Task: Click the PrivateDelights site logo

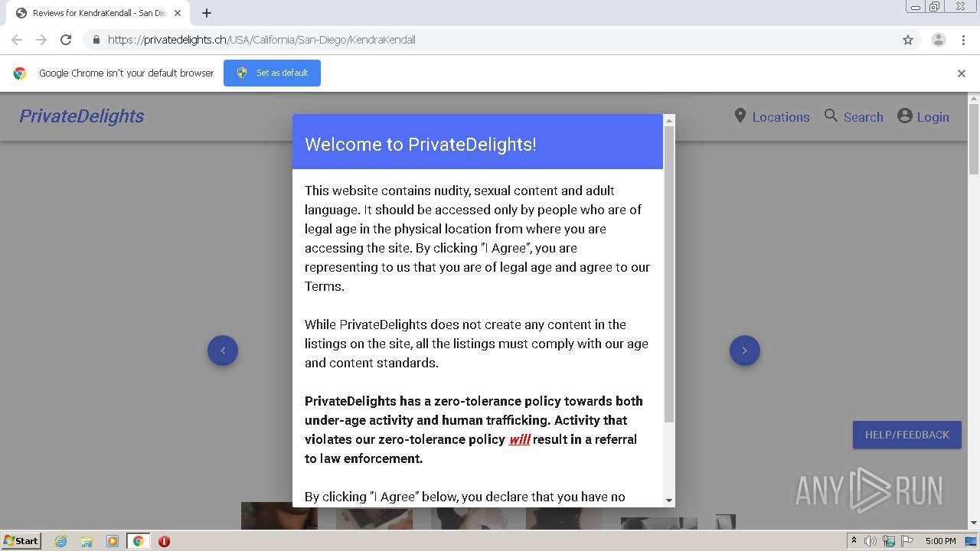Action: (x=82, y=116)
